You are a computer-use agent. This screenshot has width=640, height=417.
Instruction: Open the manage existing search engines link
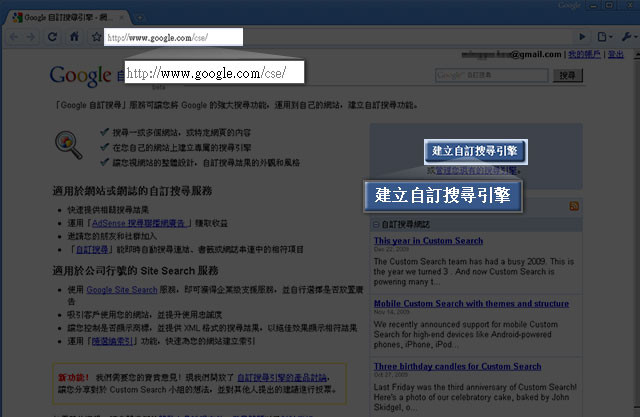476,171
